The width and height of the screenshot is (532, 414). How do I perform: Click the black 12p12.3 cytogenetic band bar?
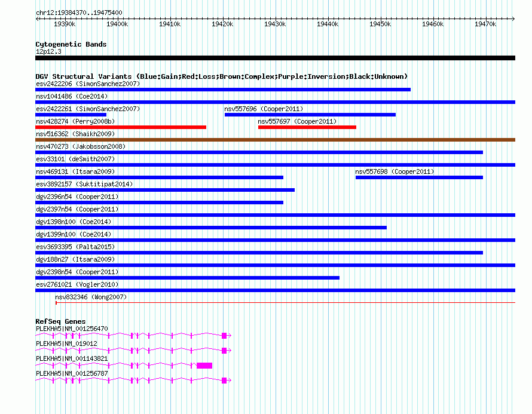coord(275,58)
